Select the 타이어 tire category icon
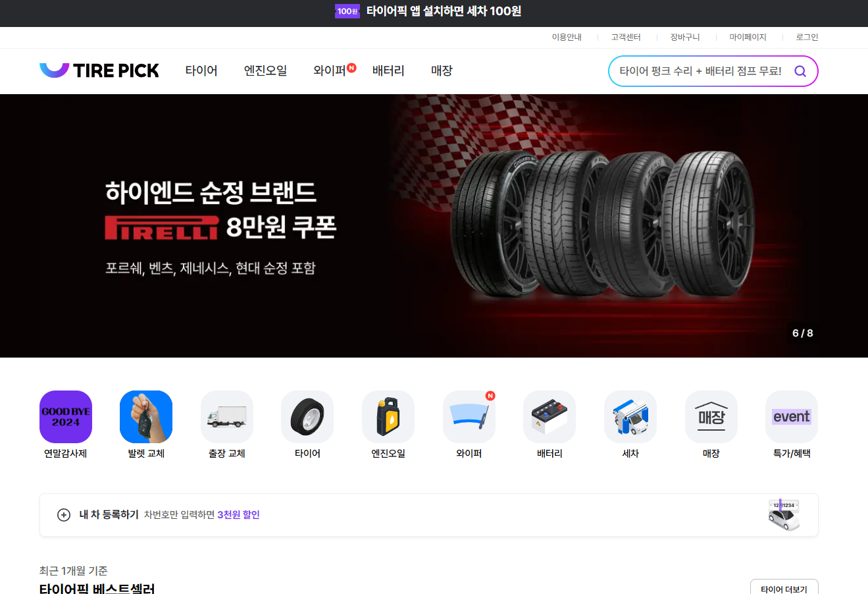Screen dimensions: 868x594 [307, 417]
